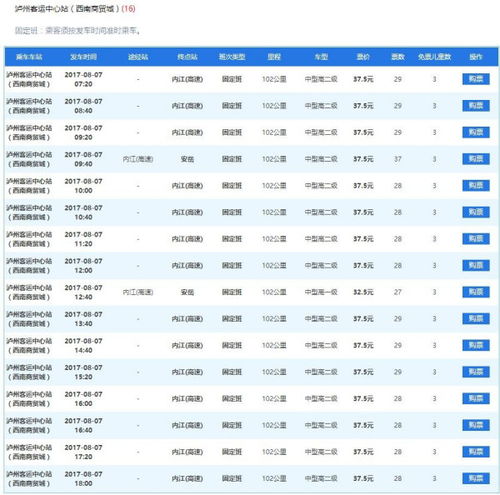Buy ticket for the 15:20 departure
Image resolution: width=500 pixels, height=495 pixels.
tap(476, 372)
